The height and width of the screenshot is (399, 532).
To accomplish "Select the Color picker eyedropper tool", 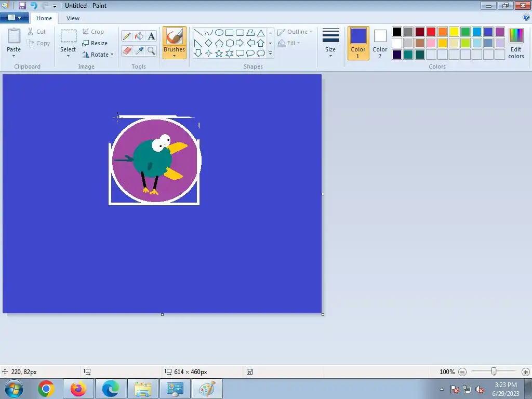I will pyautogui.click(x=139, y=51).
